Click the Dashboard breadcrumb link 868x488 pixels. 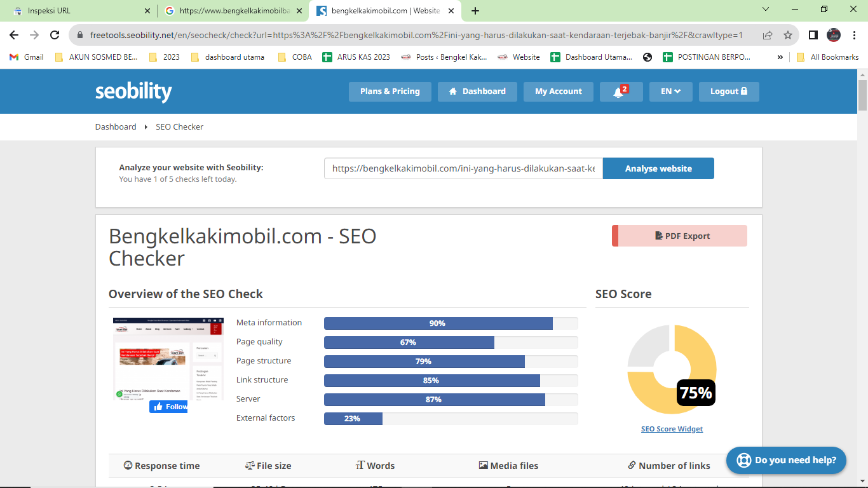point(116,126)
